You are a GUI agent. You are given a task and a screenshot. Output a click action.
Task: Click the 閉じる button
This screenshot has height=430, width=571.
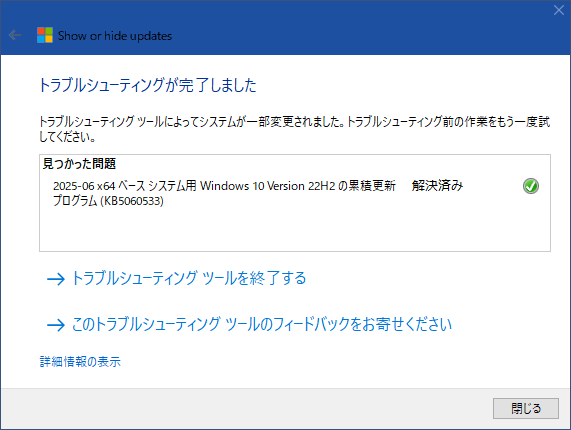pyautogui.click(x=525, y=408)
